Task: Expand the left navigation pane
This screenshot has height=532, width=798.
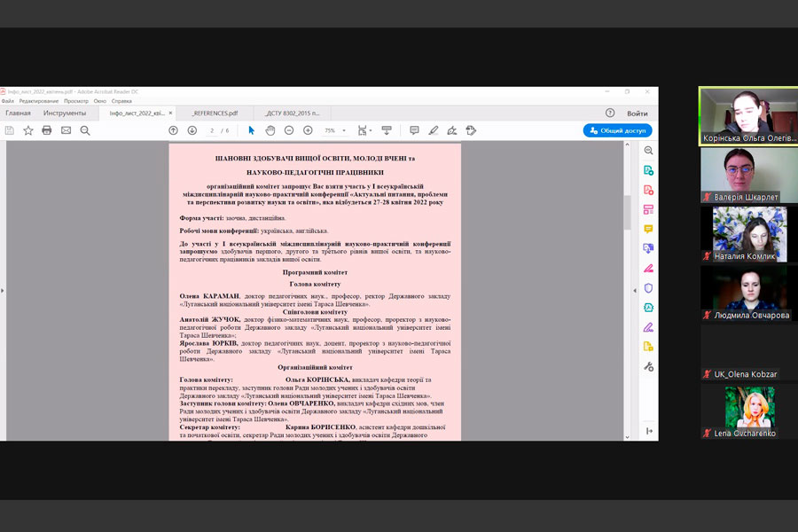Action: coord(3,290)
